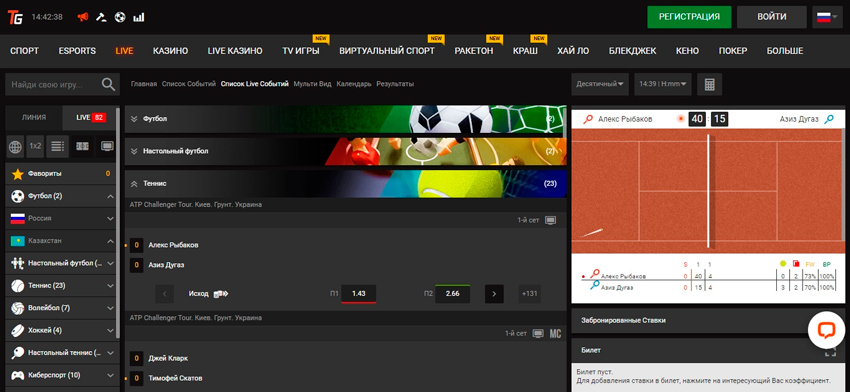
Task: Open Favorites star item
Action: coord(61,173)
